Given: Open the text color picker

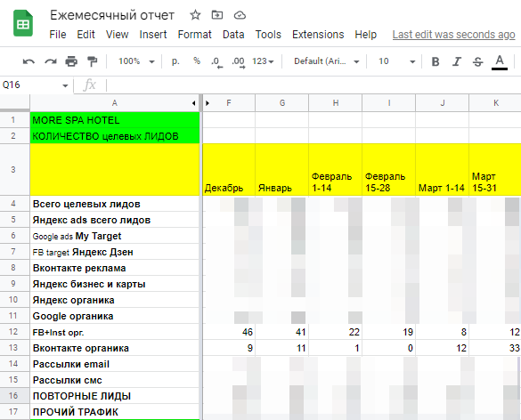Looking at the screenshot, I should tap(500, 62).
